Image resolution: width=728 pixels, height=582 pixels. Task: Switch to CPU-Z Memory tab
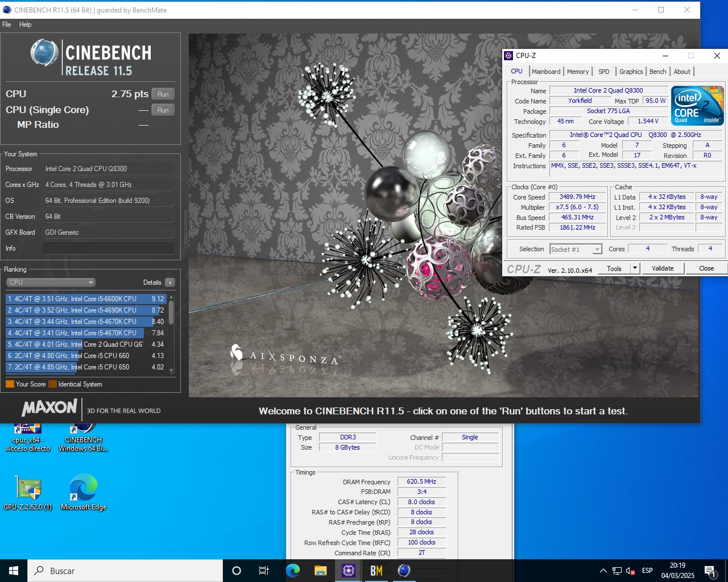578,72
